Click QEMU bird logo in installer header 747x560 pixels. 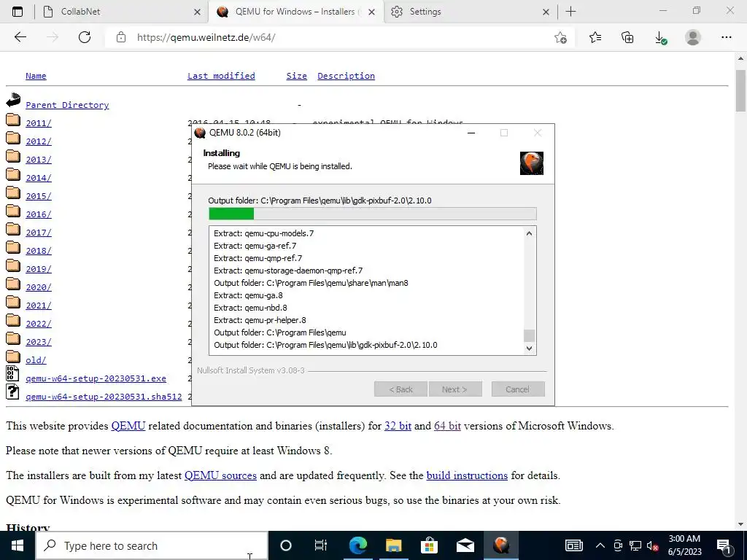pyautogui.click(x=532, y=163)
